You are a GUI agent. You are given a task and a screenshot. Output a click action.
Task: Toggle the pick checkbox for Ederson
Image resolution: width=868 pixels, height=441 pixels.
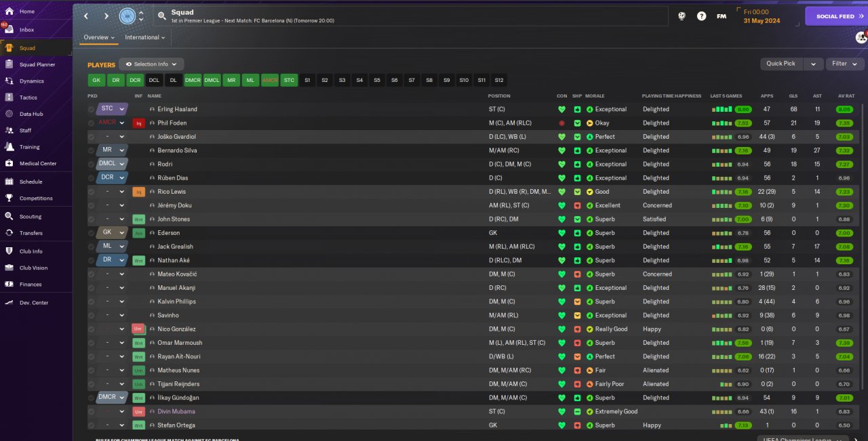click(x=92, y=233)
